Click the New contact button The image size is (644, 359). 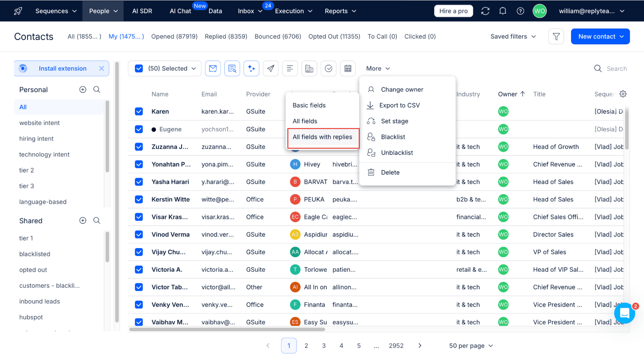[600, 36]
